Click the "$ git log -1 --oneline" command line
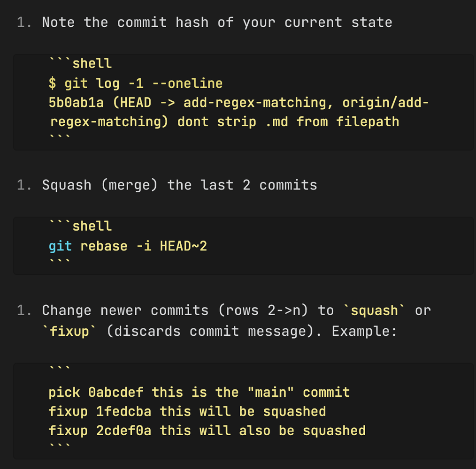 136,83
